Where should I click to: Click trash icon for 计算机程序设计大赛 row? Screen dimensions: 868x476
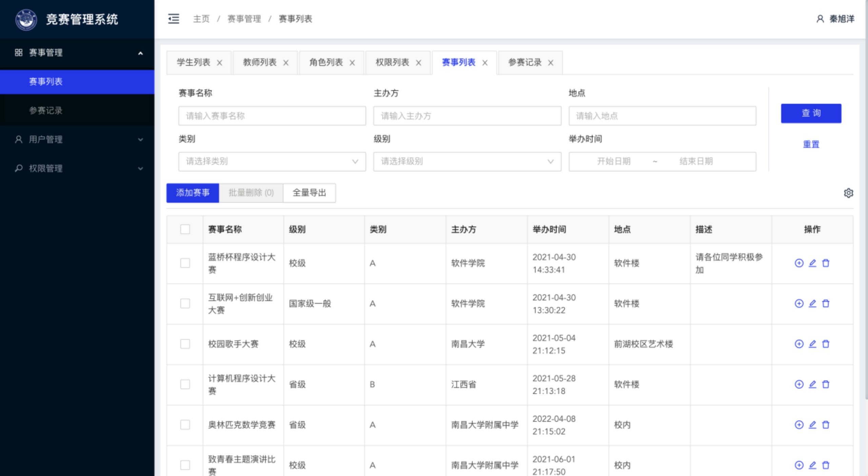[826, 384]
